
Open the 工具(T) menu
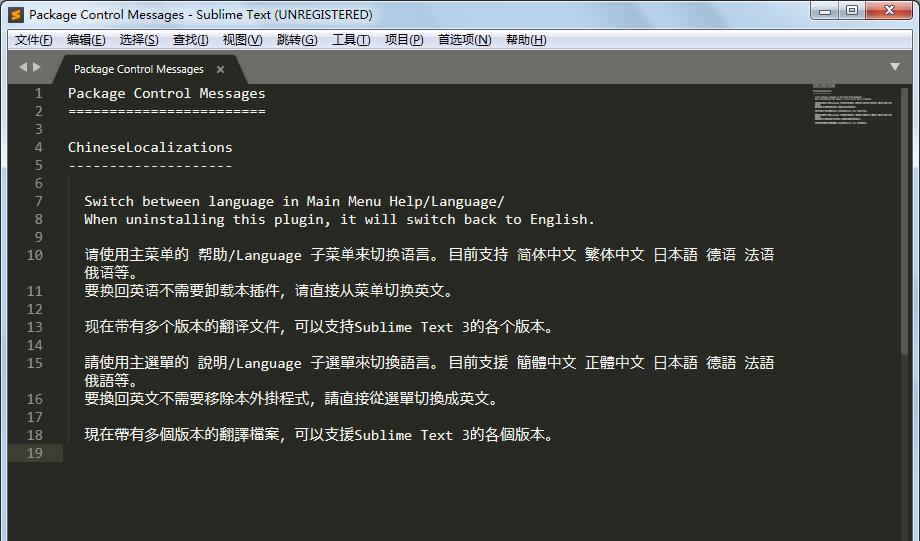351,40
